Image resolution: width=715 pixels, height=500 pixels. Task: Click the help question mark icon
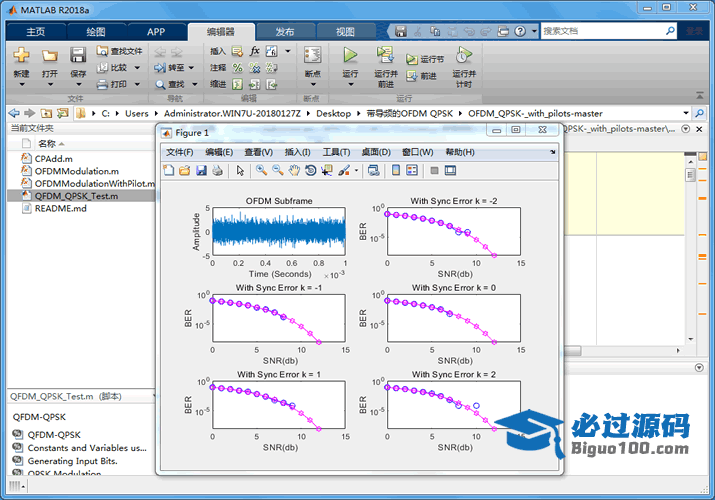click(520, 31)
